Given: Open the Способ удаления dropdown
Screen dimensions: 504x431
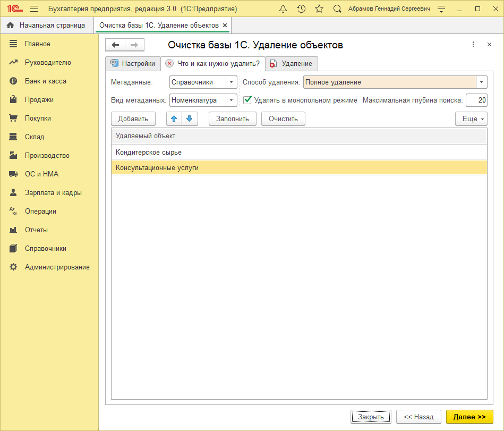Looking at the screenshot, I should pyautogui.click(x=481, y=82).
